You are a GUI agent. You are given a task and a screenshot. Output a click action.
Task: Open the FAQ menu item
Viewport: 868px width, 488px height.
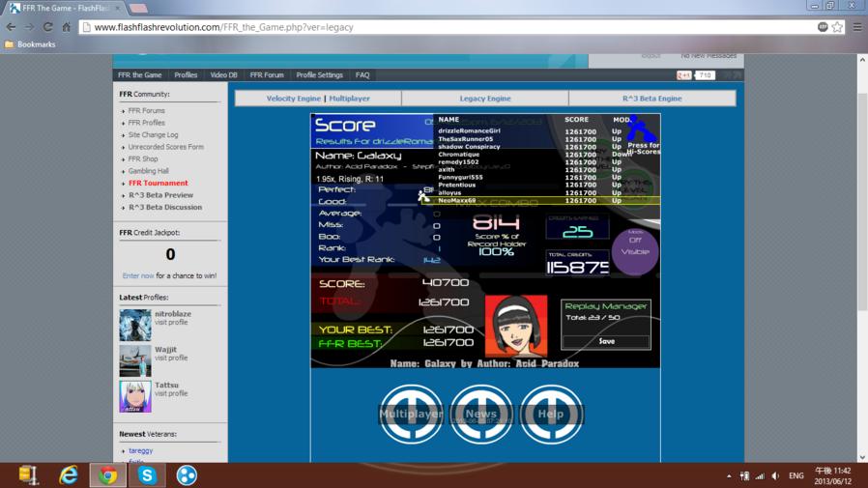pos(362,75)
